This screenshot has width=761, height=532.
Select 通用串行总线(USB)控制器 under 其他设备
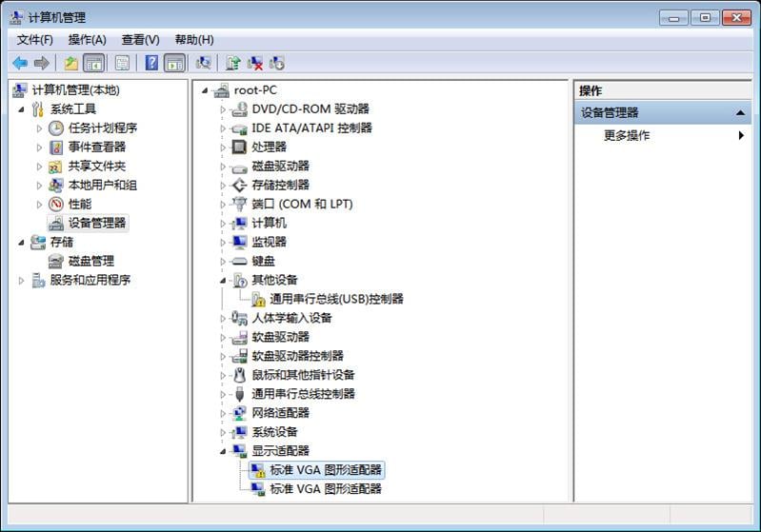tap(336, 299)
